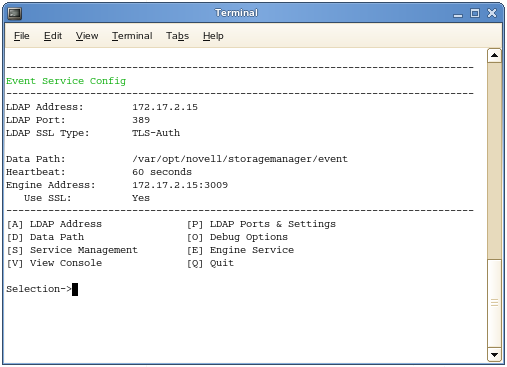Click the '[V] View Console' option
Screen dimensions: 507x367
(x=54, y=263)
